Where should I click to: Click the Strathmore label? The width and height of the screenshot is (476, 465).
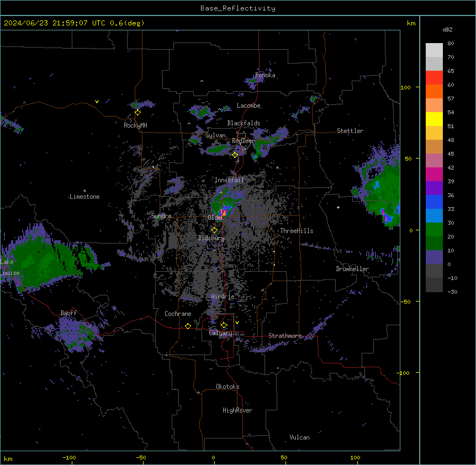(285, 336)
